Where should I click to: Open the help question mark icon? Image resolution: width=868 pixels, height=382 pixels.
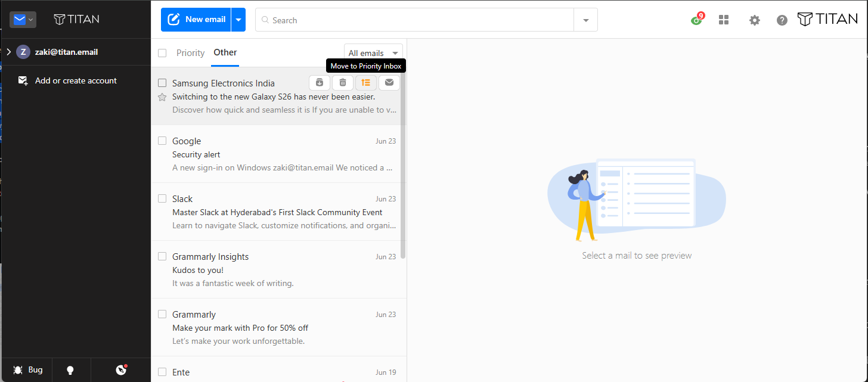point(782,20)
